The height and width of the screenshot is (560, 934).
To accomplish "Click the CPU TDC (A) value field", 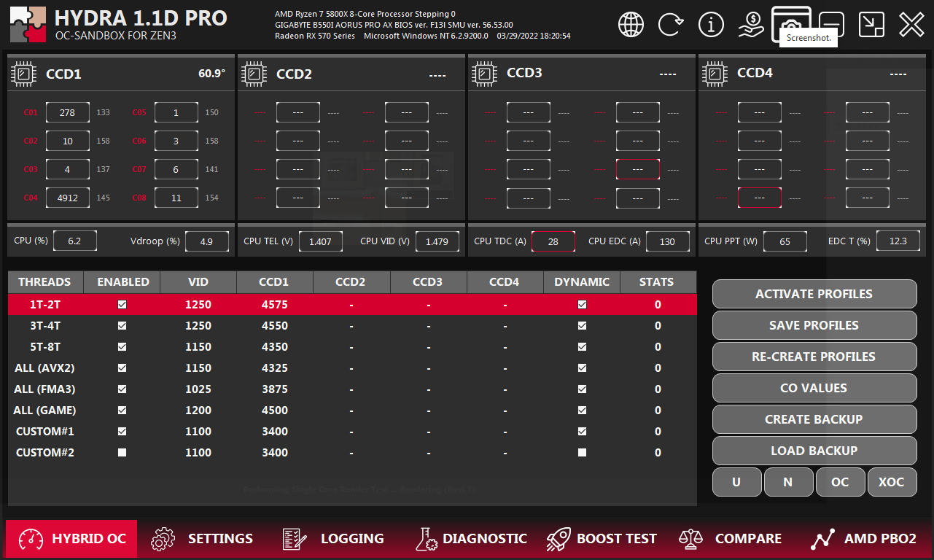I will tap(553, 241).
